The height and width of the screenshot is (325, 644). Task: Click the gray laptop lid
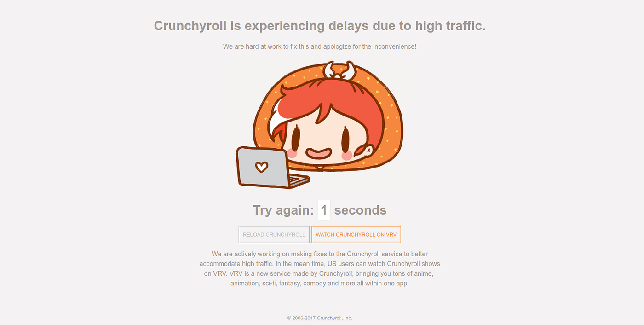[263, 167]
